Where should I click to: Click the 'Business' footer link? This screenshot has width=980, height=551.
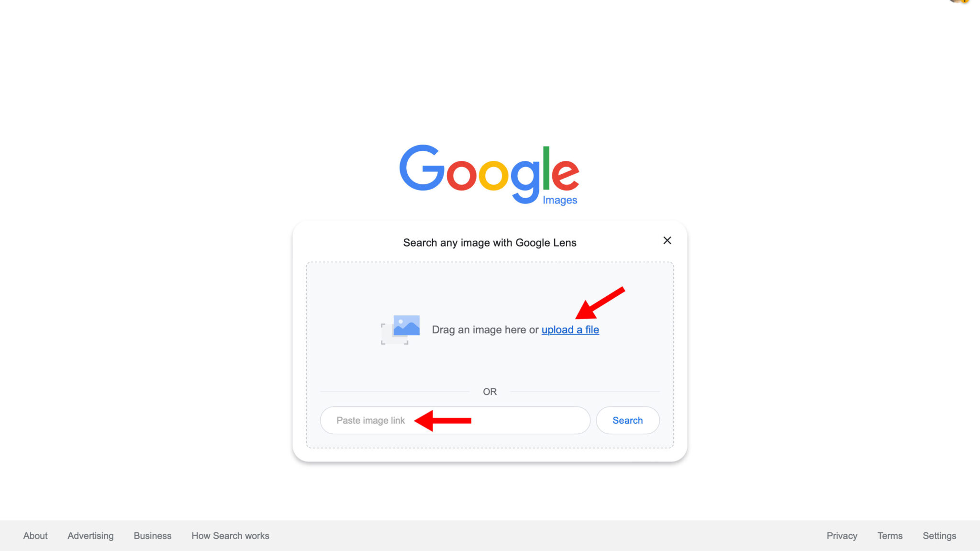point(153,536)
